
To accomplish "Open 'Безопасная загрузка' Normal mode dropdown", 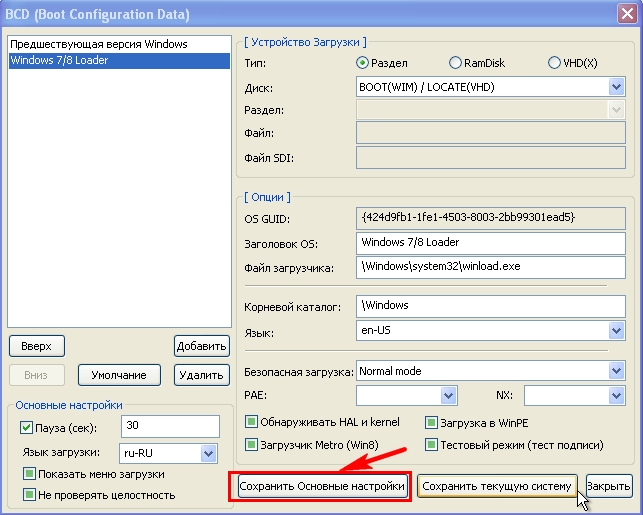I will click(x=616, y=371).
